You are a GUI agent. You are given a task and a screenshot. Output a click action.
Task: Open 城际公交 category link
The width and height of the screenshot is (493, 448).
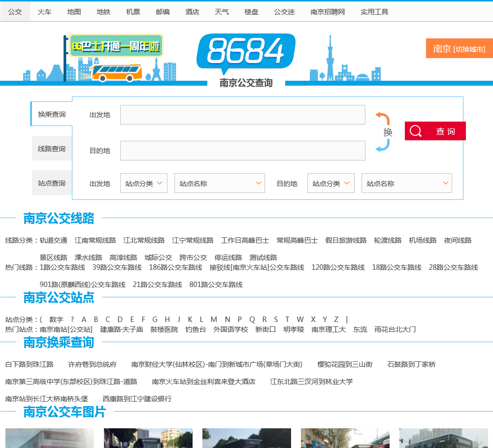point(158,258)
